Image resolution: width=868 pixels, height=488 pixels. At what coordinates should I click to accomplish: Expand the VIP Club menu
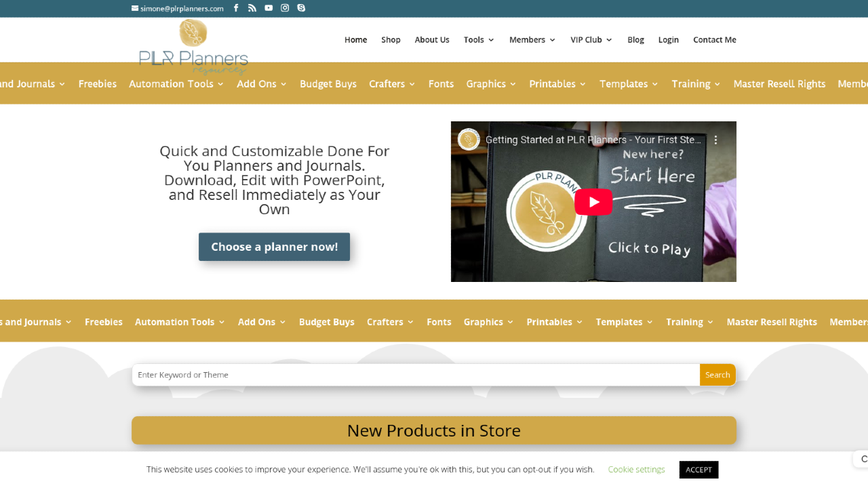click(x=591, y=40)
